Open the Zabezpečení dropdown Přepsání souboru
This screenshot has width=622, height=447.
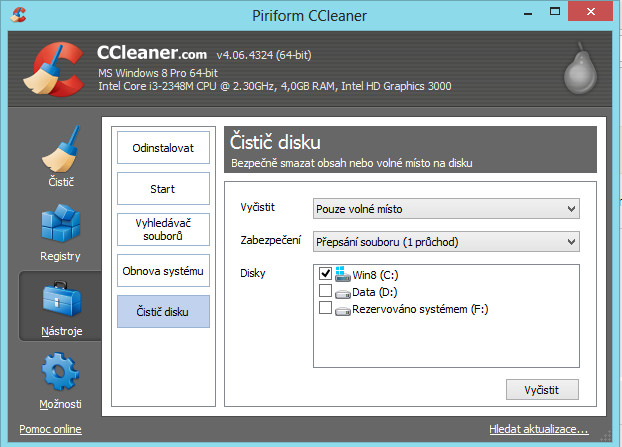tap(446, 242)
